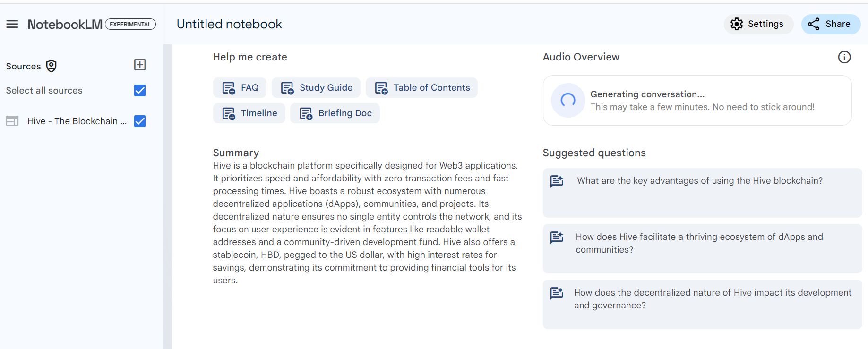
Task: Toggle Select all sources checkbox
Action: tap(140, 90)
